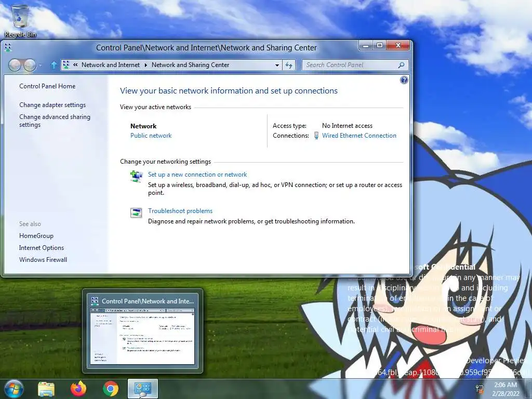
Task: Click the 'No Internet access' text
Action: pos(347,126)
